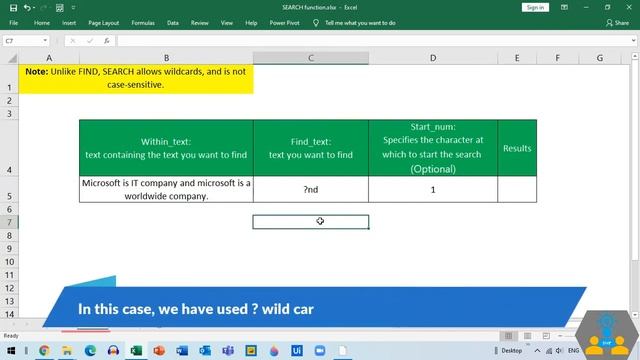The width and height of the screenshot is (640, 360).
Task: Select column G header
Action: [x=600, y=58]
